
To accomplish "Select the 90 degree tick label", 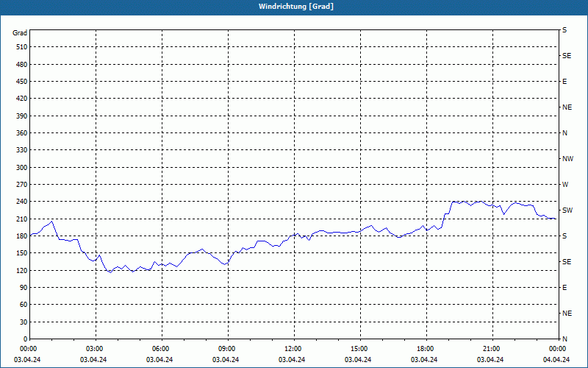I will (24, 287).
